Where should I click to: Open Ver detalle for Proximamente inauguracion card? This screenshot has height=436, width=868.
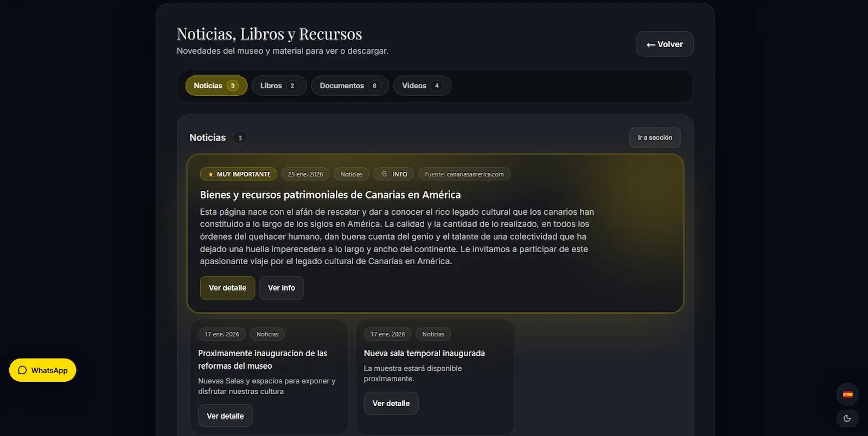coord(225,416)
